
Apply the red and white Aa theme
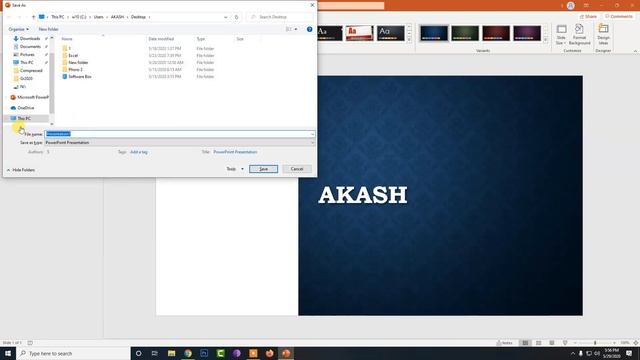[360, 33]
